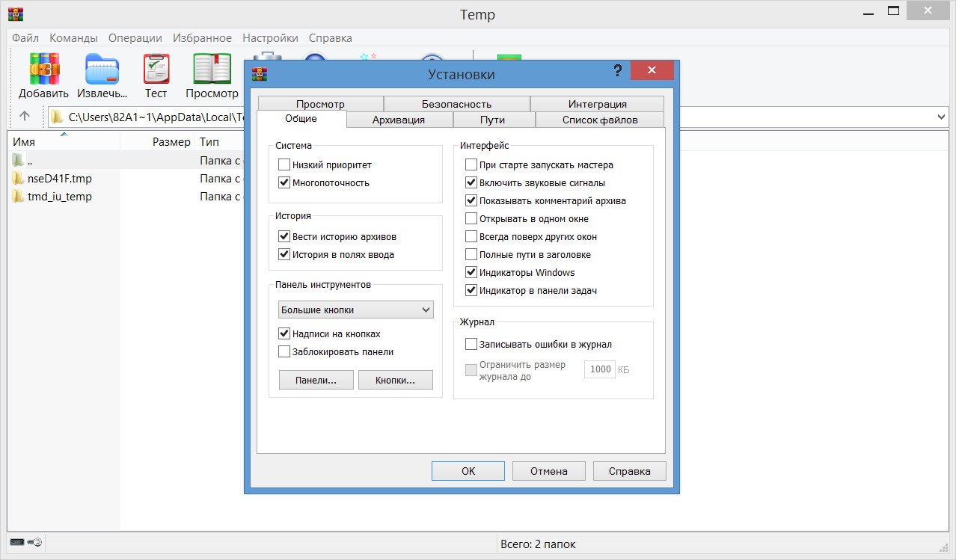Sort the file list by the Имя column header
Screen dimensions: 956x560
(24, 142)
